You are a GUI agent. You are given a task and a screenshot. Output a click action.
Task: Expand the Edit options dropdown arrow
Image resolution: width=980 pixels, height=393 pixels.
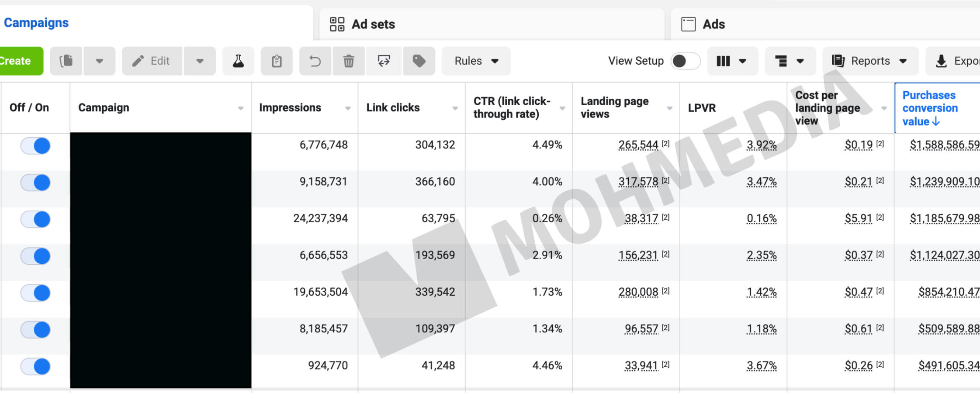coord(200,61)
